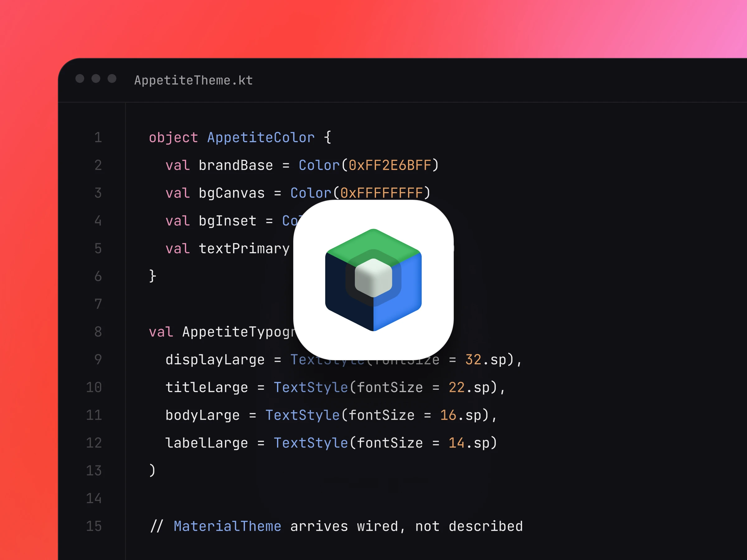The height and width of the screenshot is (560, 747).
Task: Click the third window control dot
Action: [x=112, y=79]
